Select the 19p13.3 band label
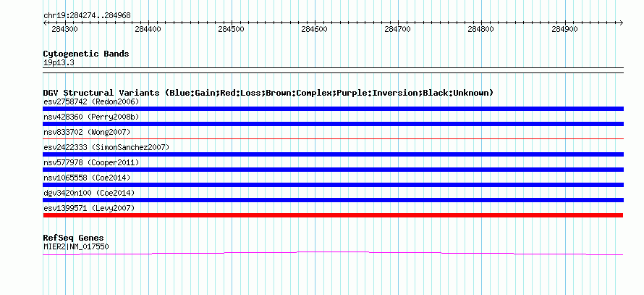Screen dimensions: 644x295 [x=59, y=63]
